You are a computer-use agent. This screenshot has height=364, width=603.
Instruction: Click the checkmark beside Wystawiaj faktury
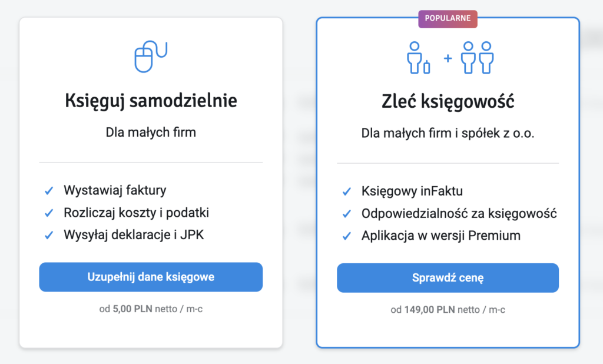[49, 191]
